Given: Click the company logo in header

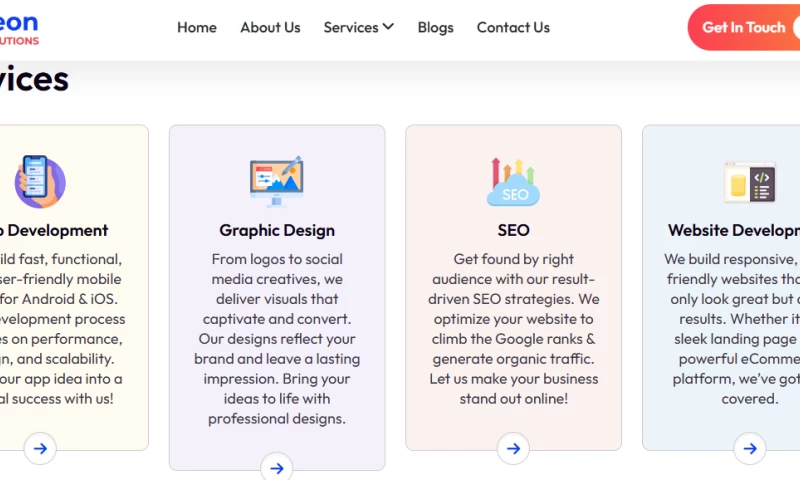Looking at the screenshot, I should click(x=20, y=28).
